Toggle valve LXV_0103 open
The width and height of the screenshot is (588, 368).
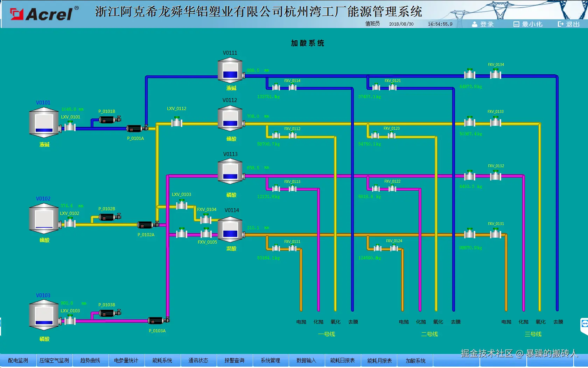70,320
